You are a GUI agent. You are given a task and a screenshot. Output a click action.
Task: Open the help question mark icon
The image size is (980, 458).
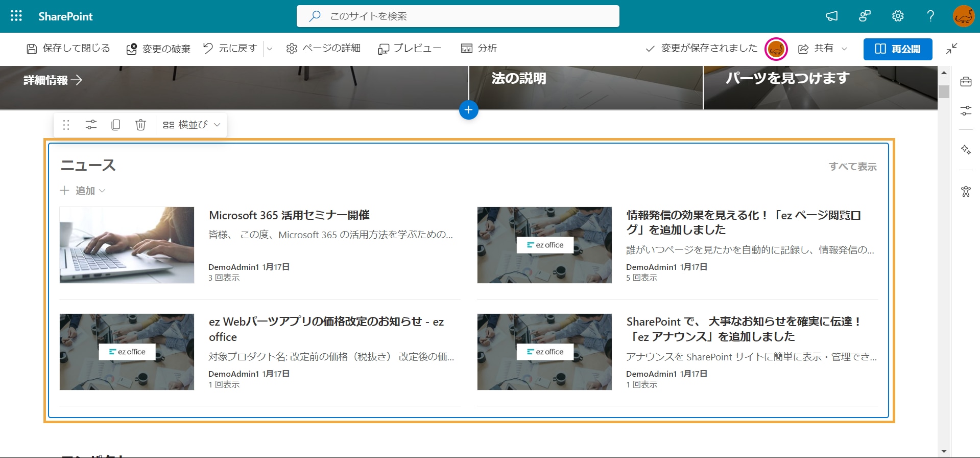[x=930, y=16]
